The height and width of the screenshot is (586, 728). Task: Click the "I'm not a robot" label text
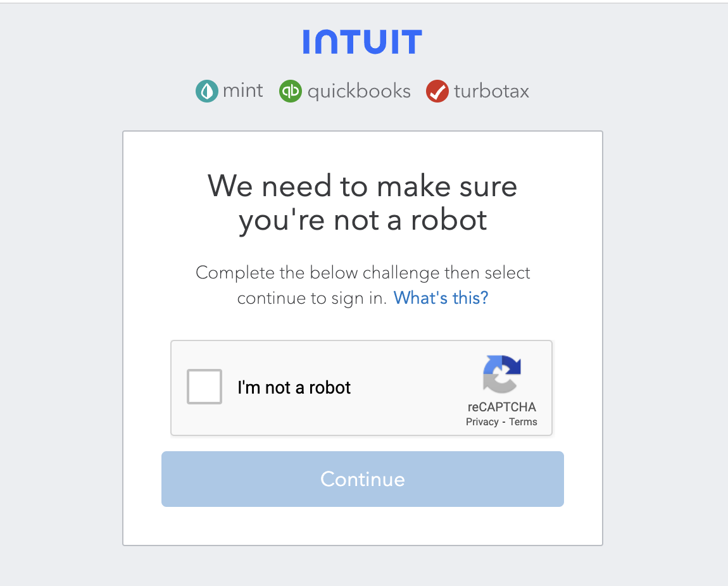[294, 387]
